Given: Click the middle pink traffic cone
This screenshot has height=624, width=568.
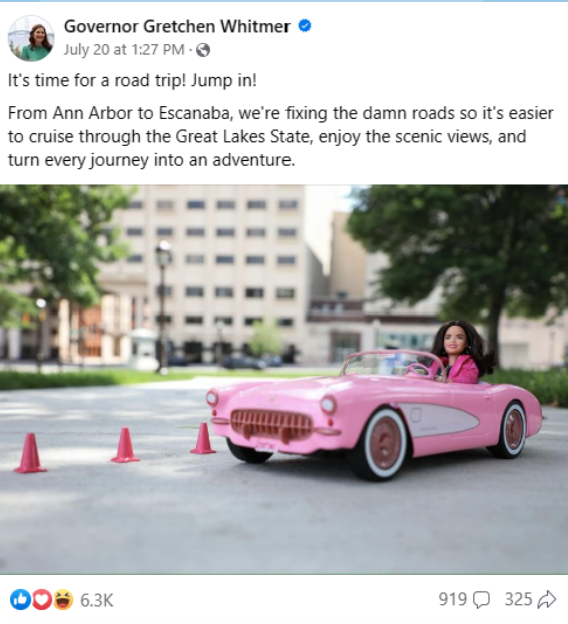Looking at the screenshot, I should coord(125,445).
